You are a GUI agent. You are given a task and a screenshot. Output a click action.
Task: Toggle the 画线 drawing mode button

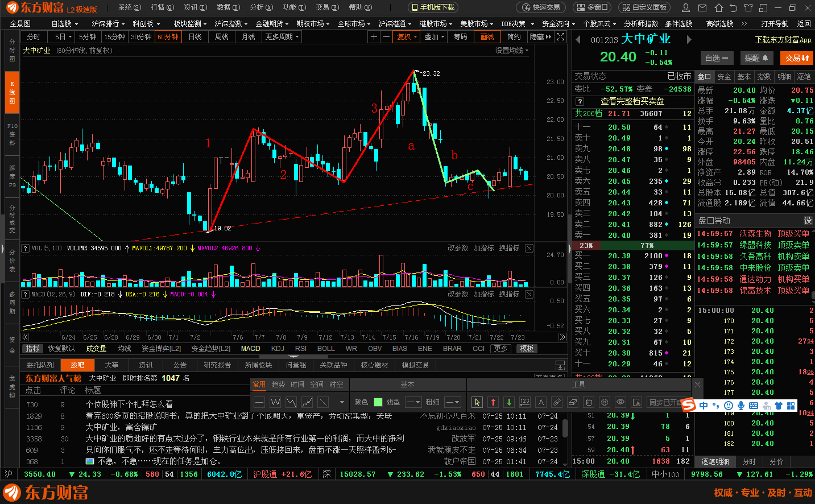[487, 36]
